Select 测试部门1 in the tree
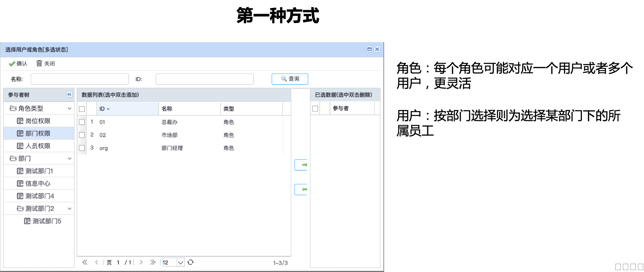The height and width of the screenshot is (272, 644). tap(39, 171)
